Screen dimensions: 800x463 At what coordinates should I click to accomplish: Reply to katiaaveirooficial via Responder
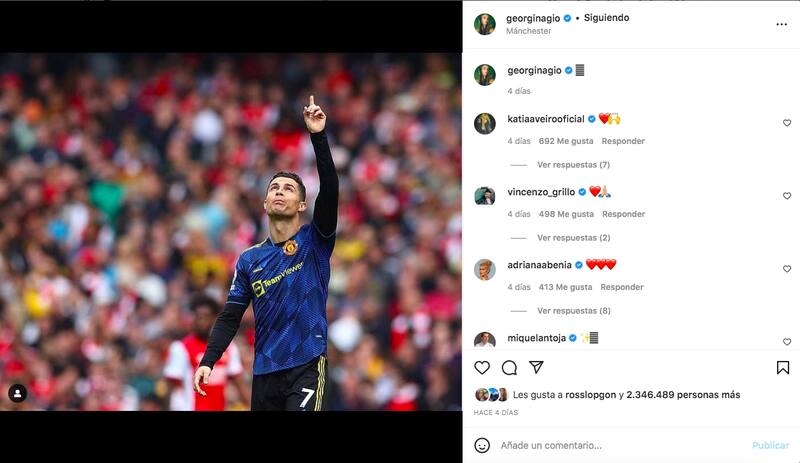pyautogui.click(x=623, y=141)
